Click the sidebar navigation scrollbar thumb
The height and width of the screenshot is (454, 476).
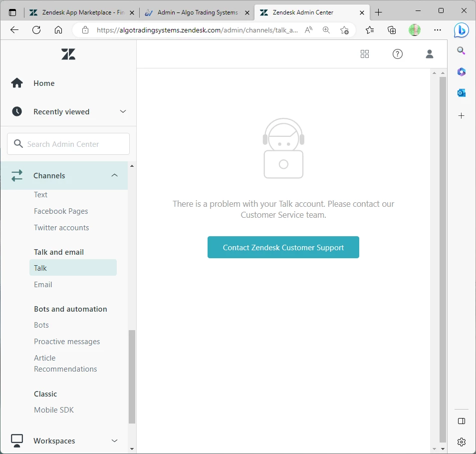tap(132, 377)
